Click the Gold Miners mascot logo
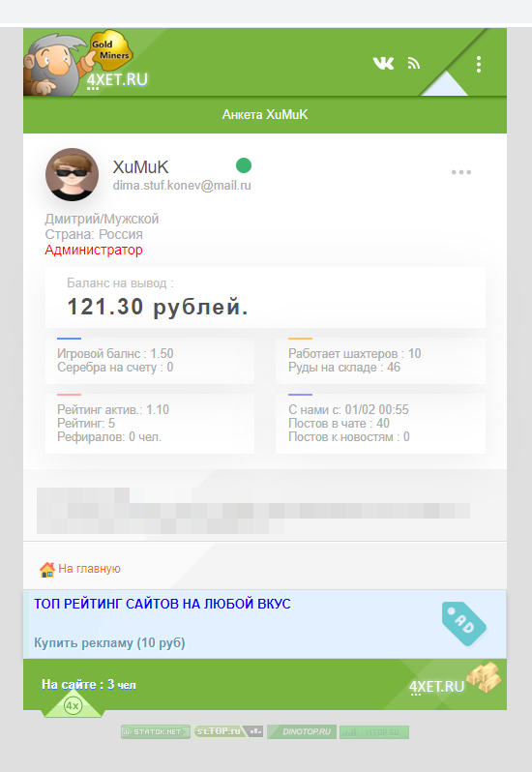Image resolution: width=532 pixels, height=772 pixels. pyautogui.click(x=77, y=62)
